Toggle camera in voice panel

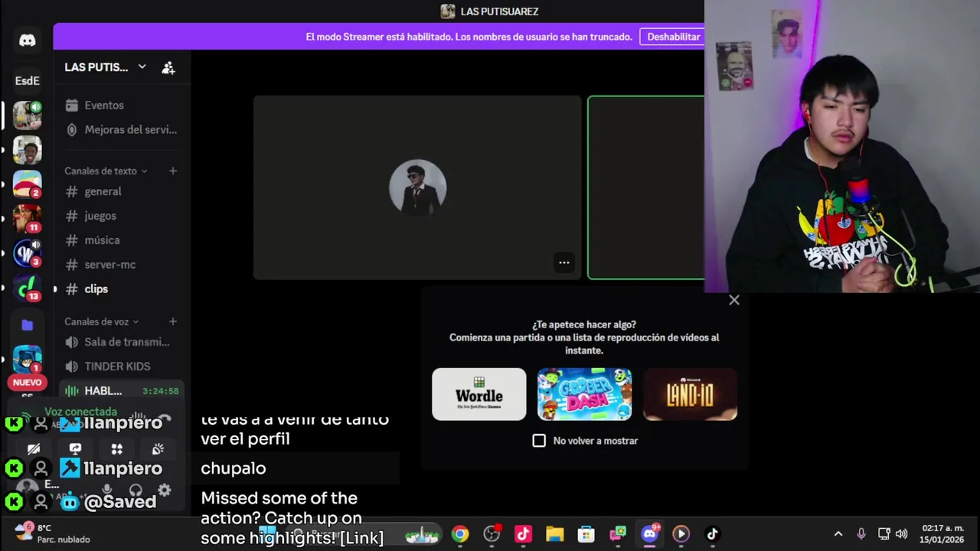(34, 449)
